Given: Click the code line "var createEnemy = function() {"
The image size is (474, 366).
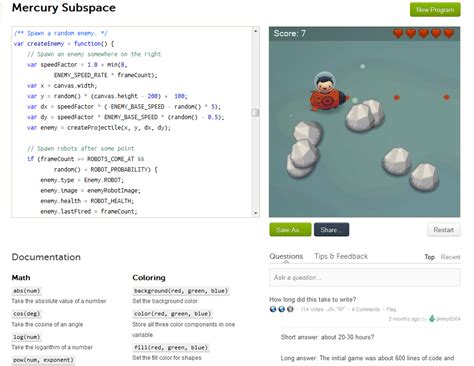Looking at the screenshot, I should 64,44.
